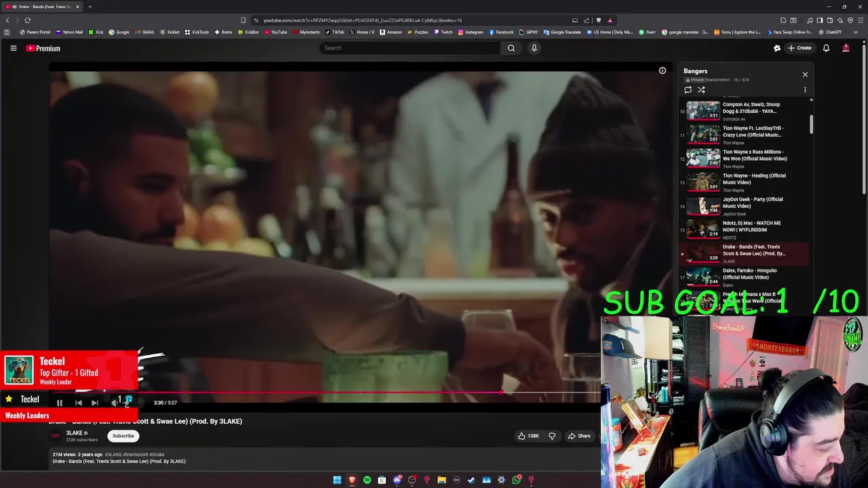Open Google Translate bookmark
The image size is (868, 488).
click(563, 32)
